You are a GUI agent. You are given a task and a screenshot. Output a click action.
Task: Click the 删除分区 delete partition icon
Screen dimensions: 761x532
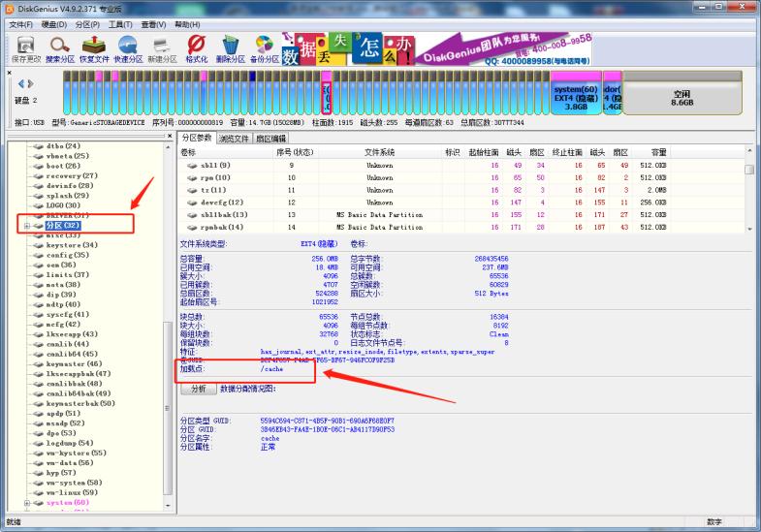point(230,48)
